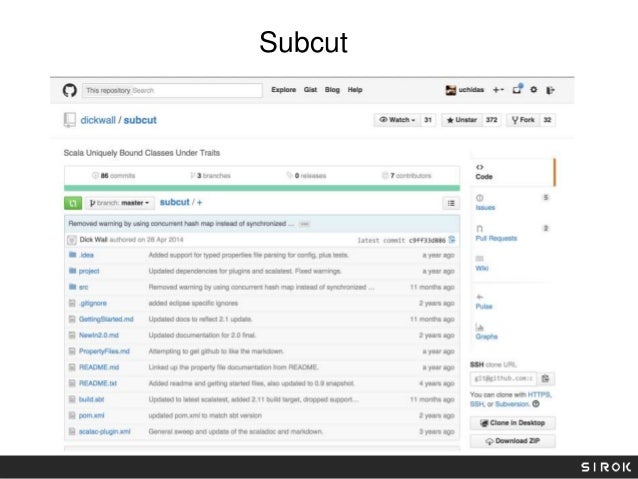The height and width of the screenshot is (479, 638).
Task: Open GettingStarted.md file
Action: [x=106, y=319]
